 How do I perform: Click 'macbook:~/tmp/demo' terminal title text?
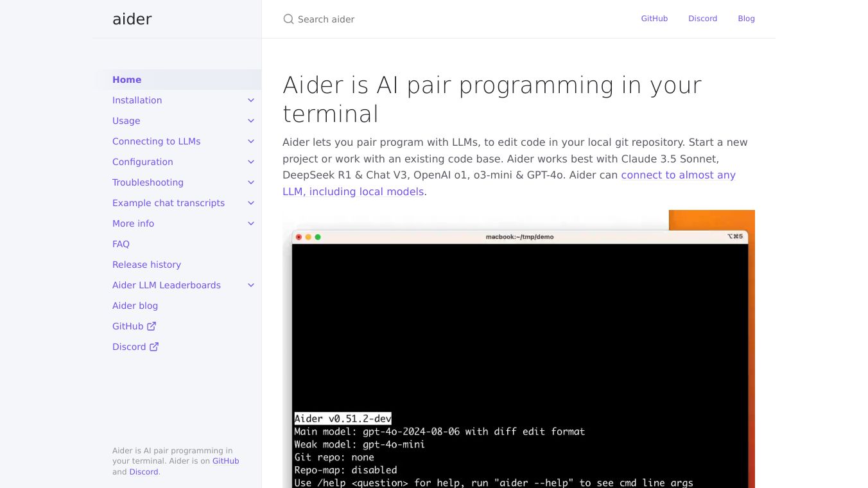tap(519, 237)
